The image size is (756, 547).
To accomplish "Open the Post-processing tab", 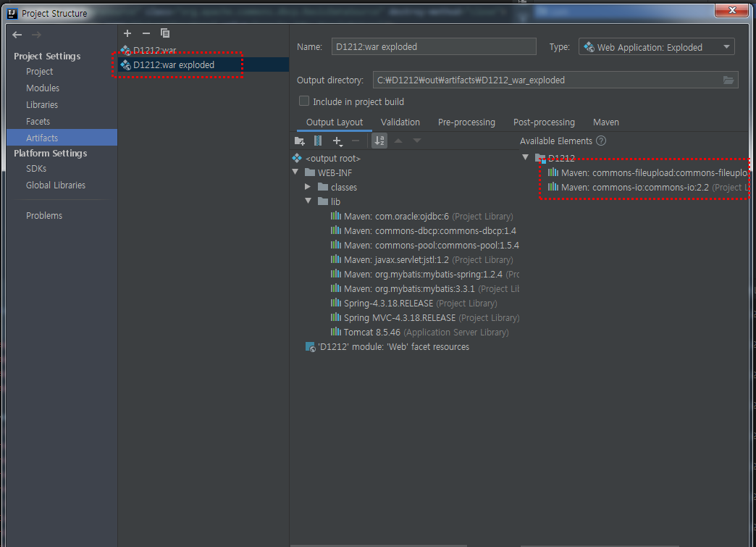I will pyautogui.click(x=544, y=122).
